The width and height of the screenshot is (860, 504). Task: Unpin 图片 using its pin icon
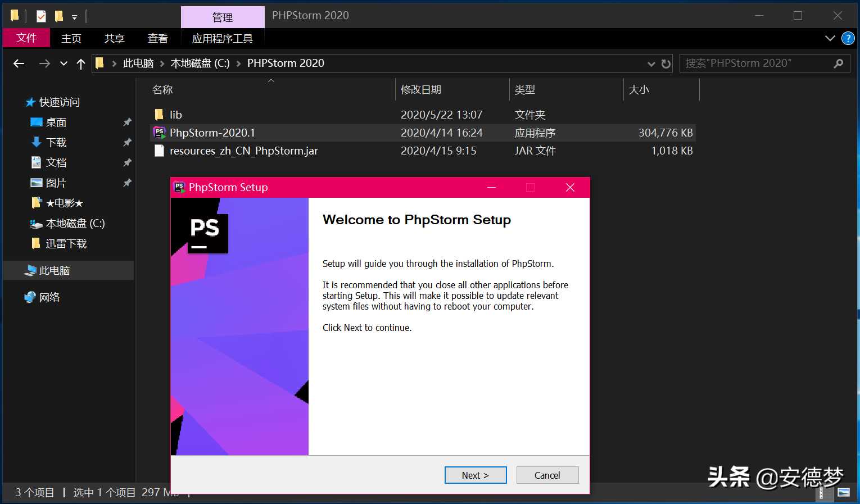point(127,183)
